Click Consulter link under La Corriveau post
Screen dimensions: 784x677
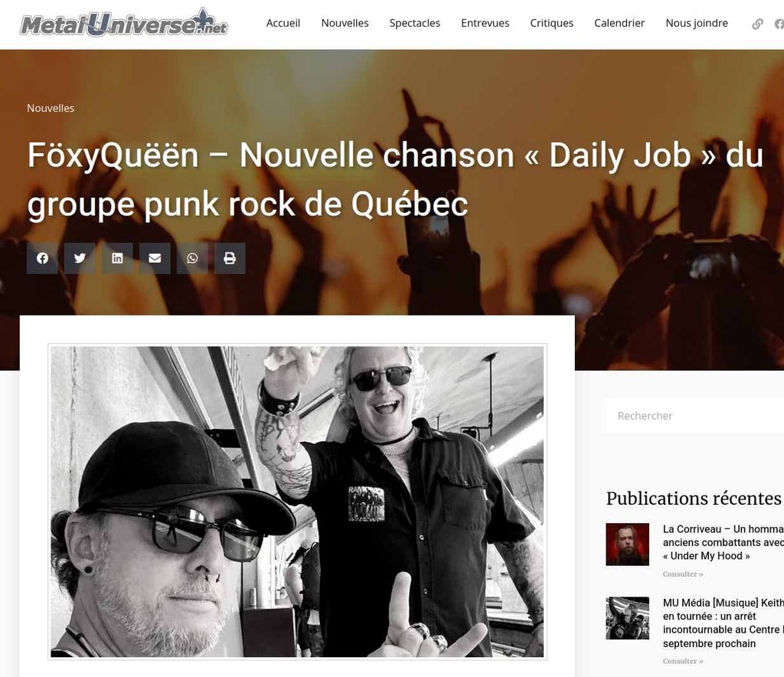tap(683, 574)
